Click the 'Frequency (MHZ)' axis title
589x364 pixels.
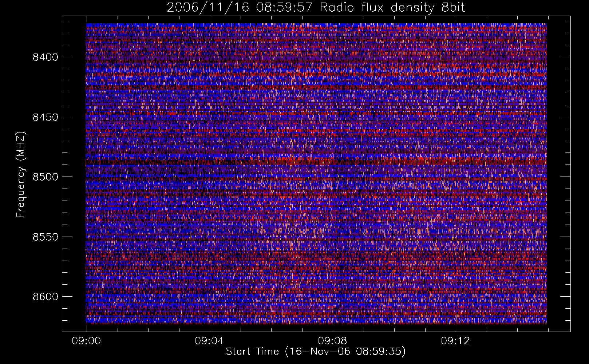click(x=21, y=175)
